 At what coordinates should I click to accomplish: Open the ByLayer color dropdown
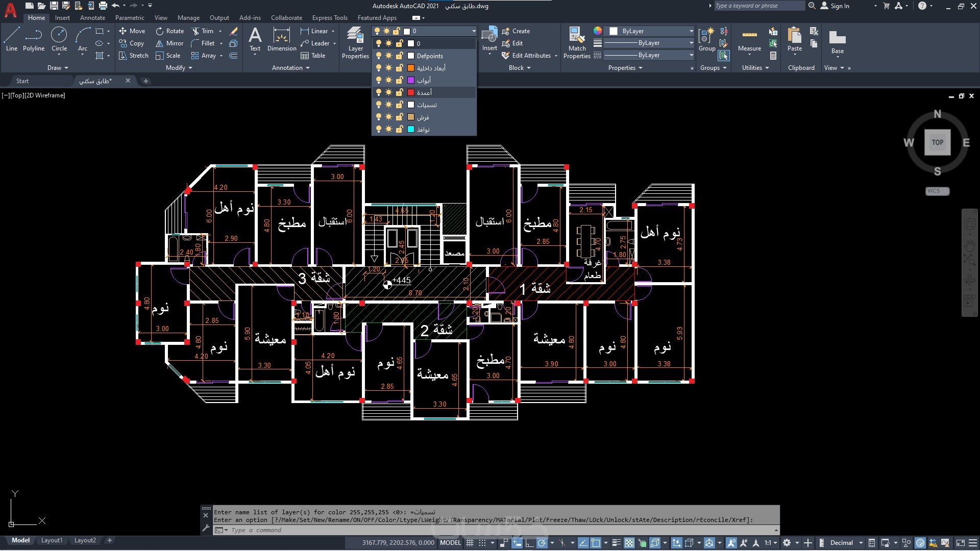click(691, 31)
